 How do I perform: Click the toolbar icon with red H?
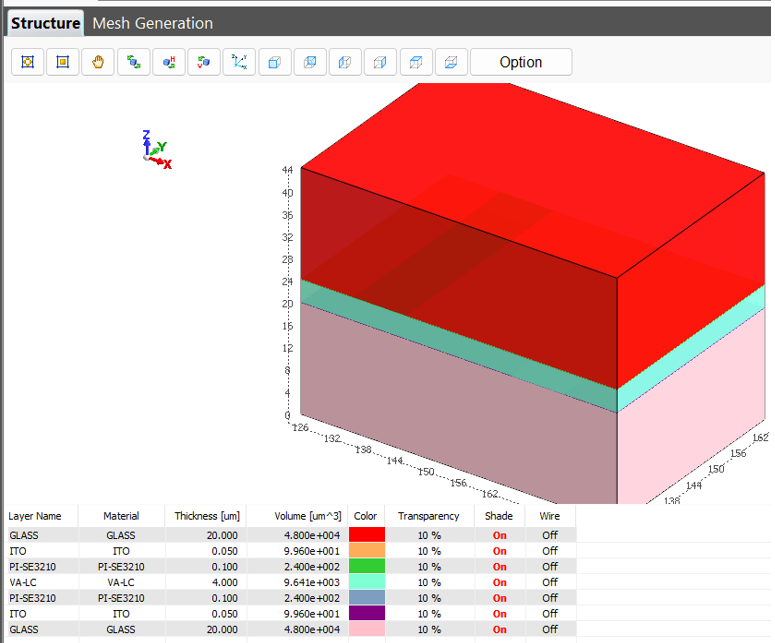(x=169, y=62)
